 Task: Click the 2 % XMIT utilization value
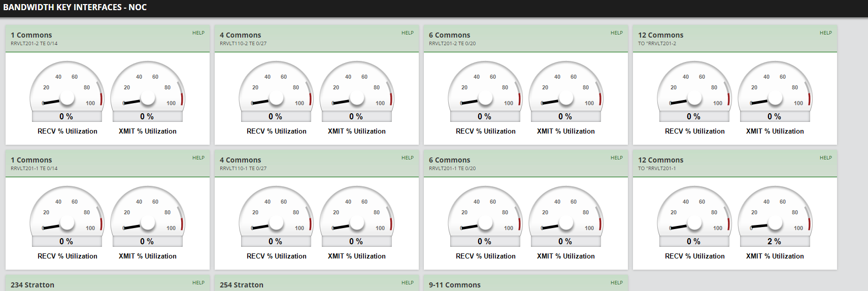pyautogui.click(x=775, y=242)
